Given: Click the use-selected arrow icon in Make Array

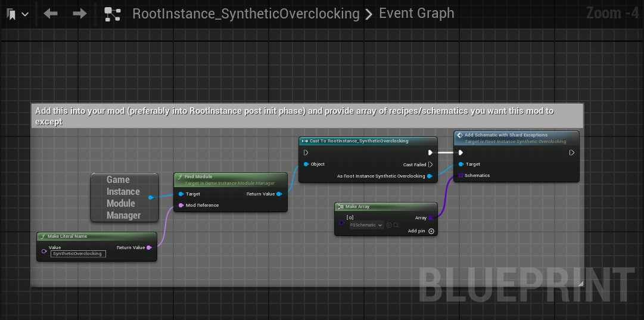Looking at the screenshot, I should [389, 225].
